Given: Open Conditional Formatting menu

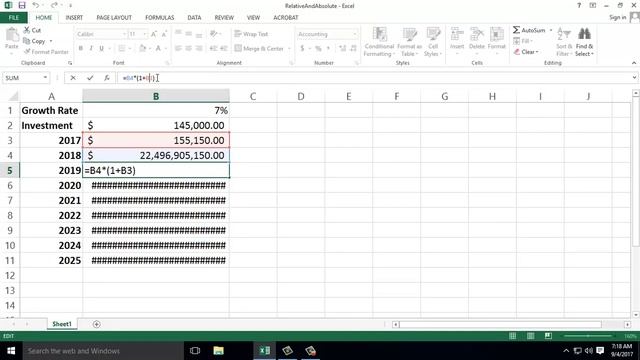Looking at the screenshot, I should (379, 42).
